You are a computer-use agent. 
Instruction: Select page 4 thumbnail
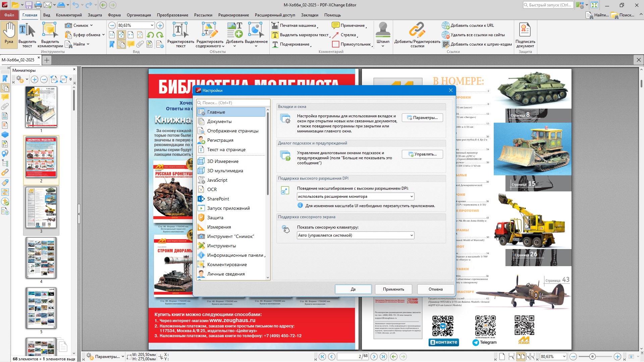pos(41,258)
